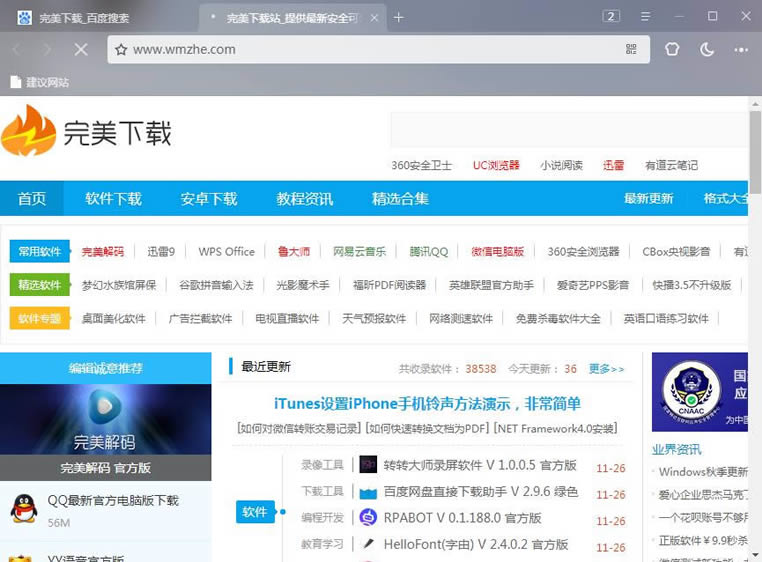Open the 教程资讯 navigation item
The width and height of the screenshot is (762, 562).
coord(305,198)
